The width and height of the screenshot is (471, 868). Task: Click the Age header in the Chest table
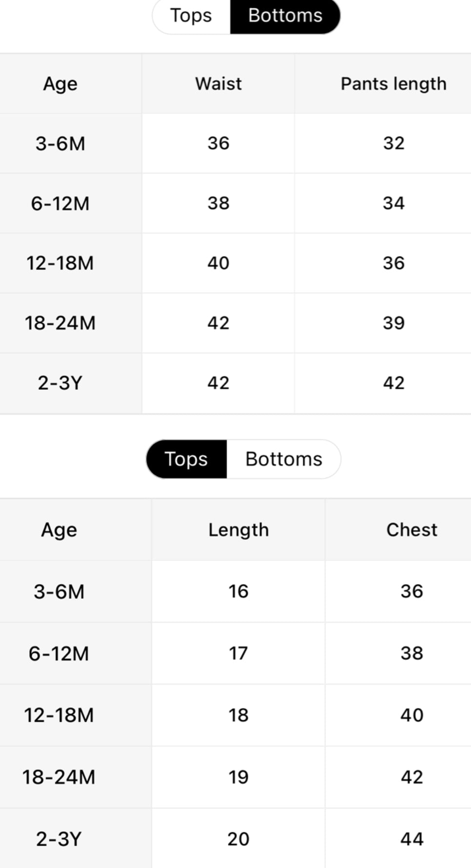59,530
